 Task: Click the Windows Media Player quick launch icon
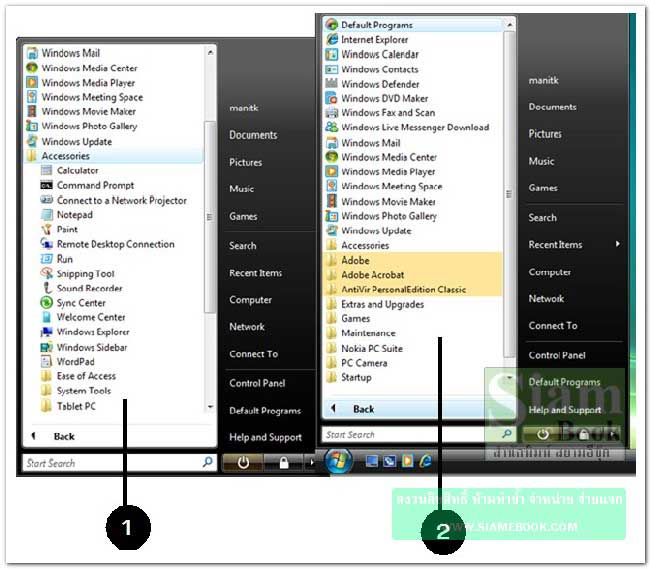(x=408, y=461)
